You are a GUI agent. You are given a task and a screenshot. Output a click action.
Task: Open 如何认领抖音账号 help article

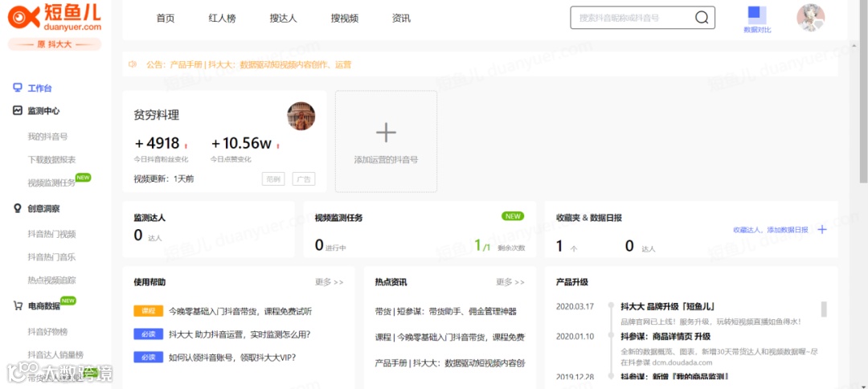click(x=232, y=358)
